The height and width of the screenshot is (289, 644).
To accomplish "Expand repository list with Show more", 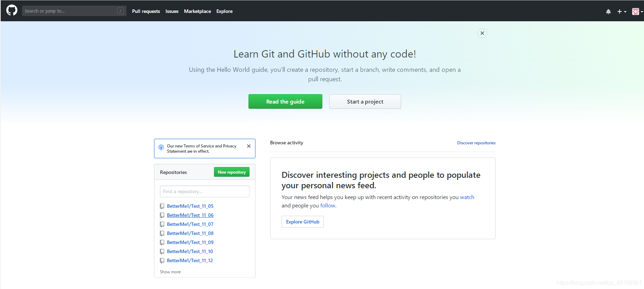I will coord(170,272).
